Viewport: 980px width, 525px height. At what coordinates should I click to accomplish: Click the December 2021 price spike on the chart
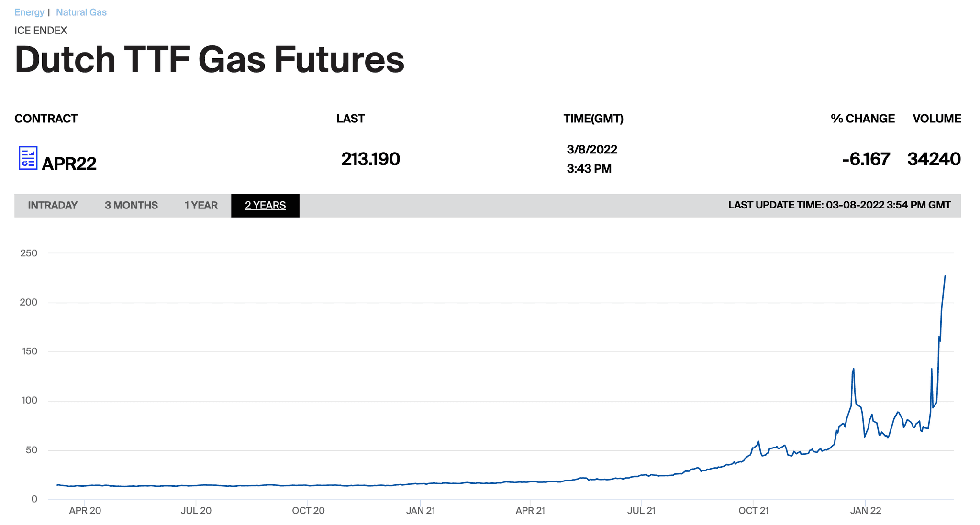(853, 370)
